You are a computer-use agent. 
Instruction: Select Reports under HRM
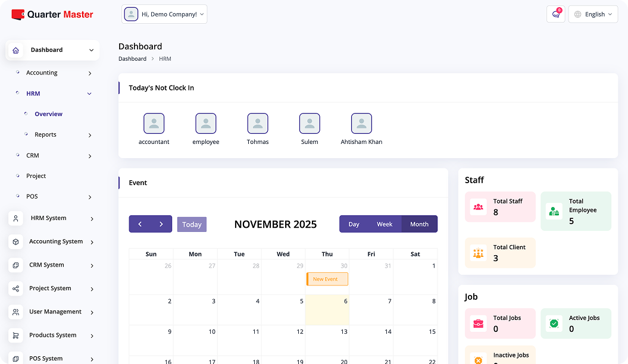(46, 134)
